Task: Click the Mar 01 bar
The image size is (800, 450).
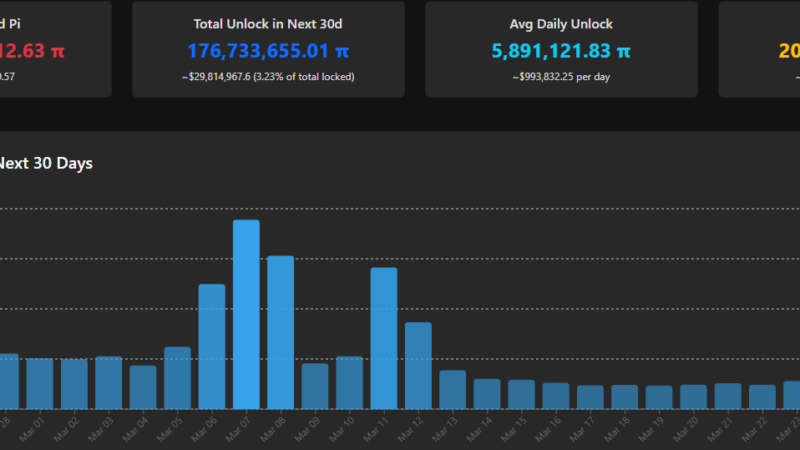Action: 40,383
